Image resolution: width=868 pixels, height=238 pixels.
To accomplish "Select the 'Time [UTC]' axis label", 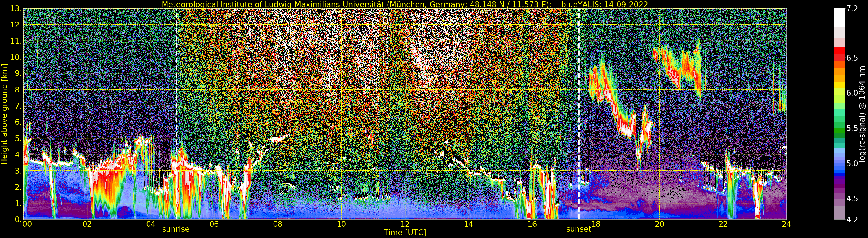I will click(405, 233).
